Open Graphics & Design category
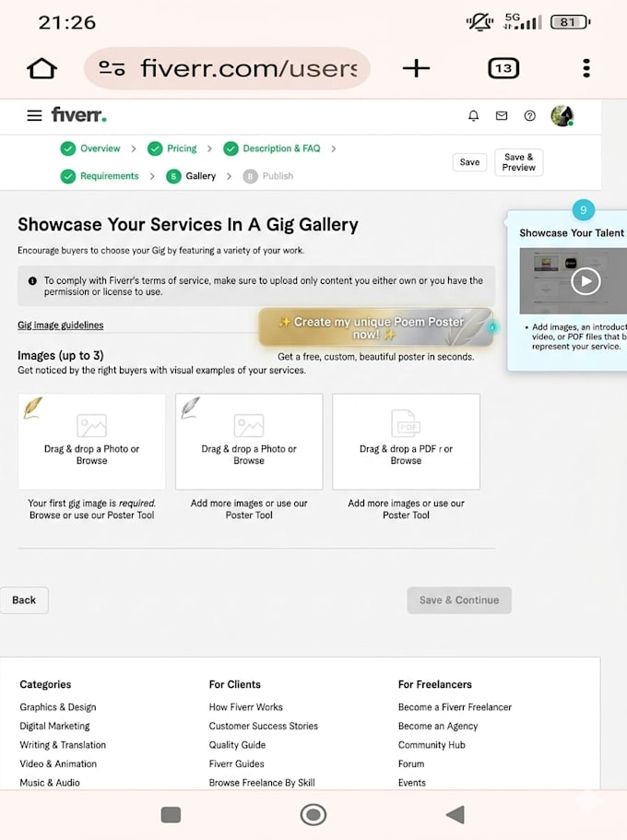Screen dimensions: 627x840 click(x=58, y=707)
